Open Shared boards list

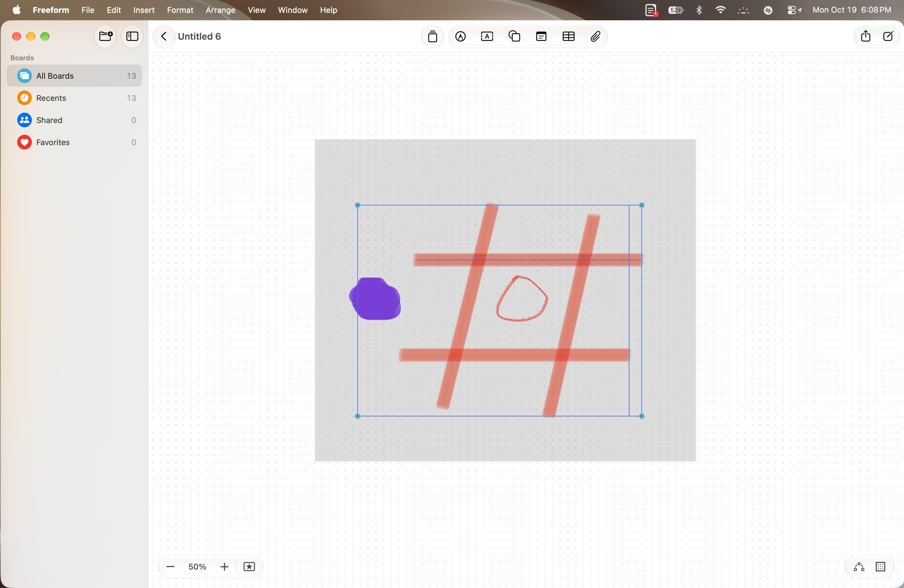[74, 120]
